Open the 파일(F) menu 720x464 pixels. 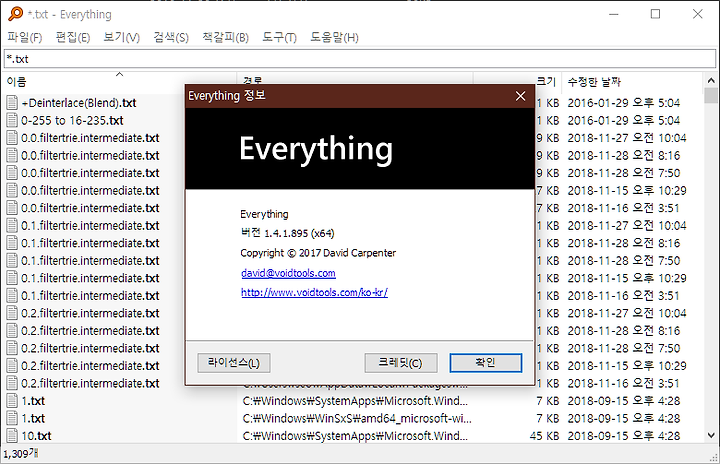click(25, 37)
